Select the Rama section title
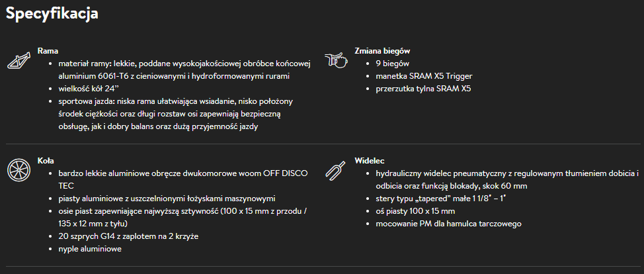The width and height of the screenshot is (644, 274). [x=48, y=50]
